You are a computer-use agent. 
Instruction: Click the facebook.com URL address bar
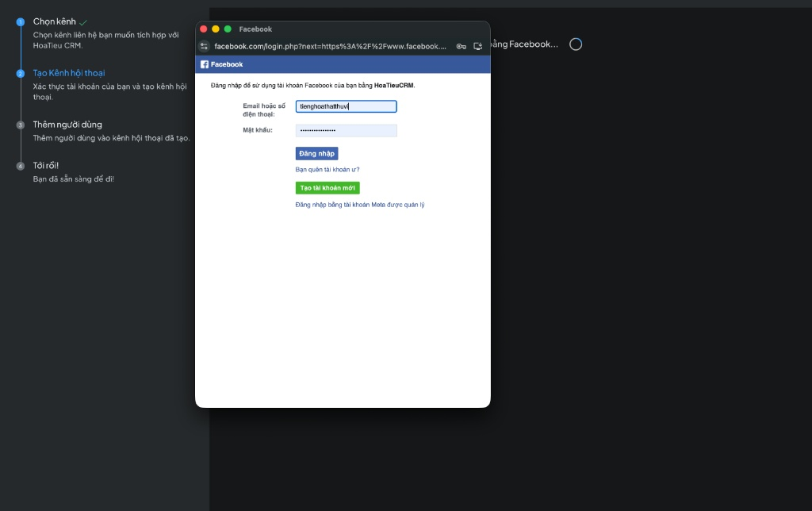330,47
